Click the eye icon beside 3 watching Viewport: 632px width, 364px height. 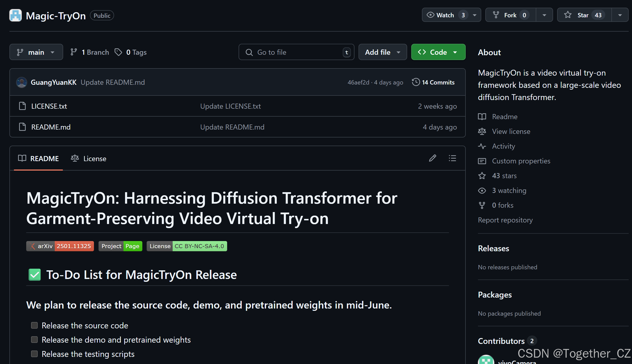coord(482,190)
